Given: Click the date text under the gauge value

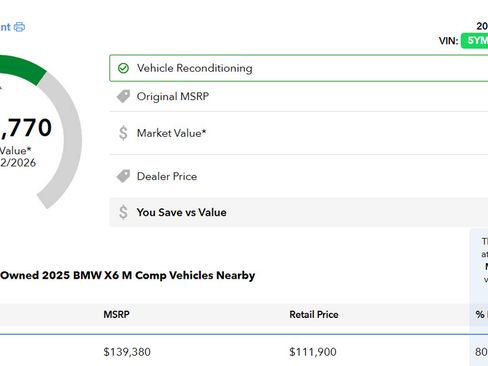Looking at the screenshot, I should pyautogui.click(x=18, y=163).
